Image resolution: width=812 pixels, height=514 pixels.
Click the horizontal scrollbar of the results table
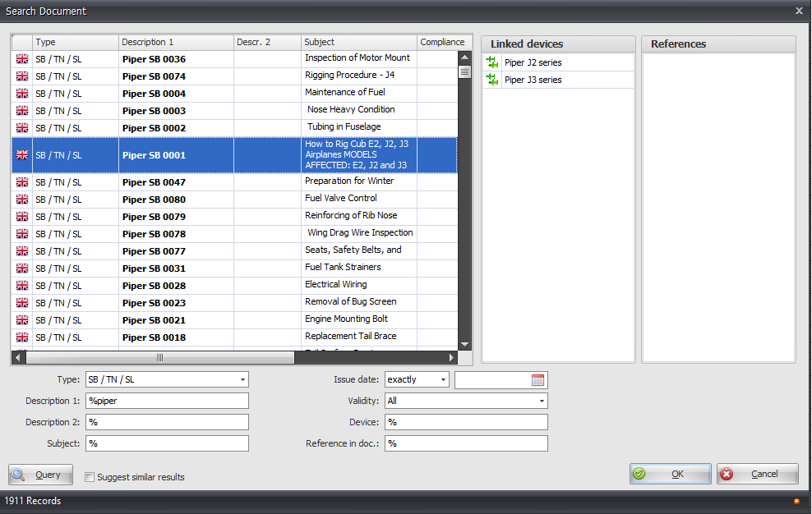point(160,357)
